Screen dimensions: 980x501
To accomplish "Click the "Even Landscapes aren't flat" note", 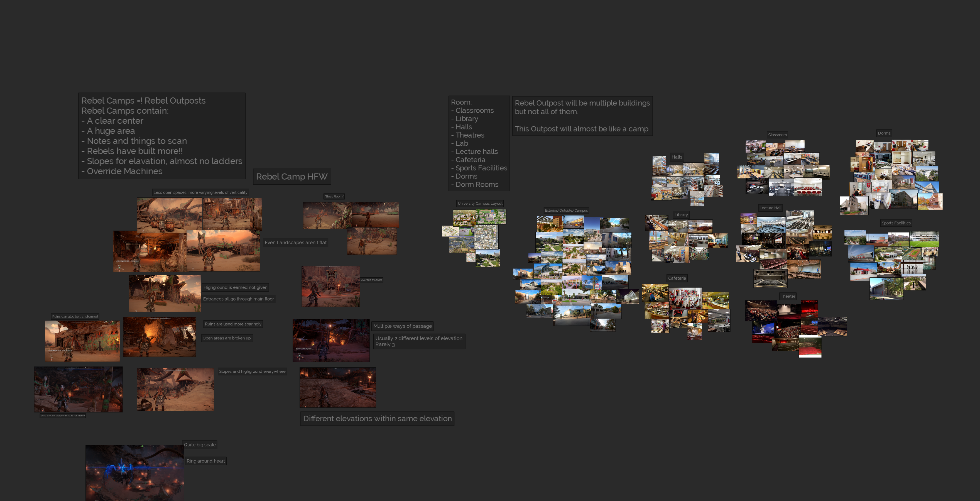I will 296,242.
